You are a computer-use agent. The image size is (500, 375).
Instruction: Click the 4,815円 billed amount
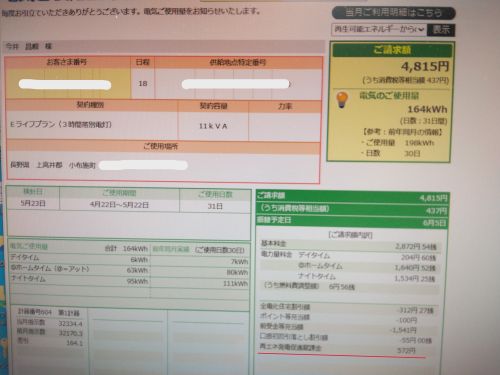[x=425, y=66]
